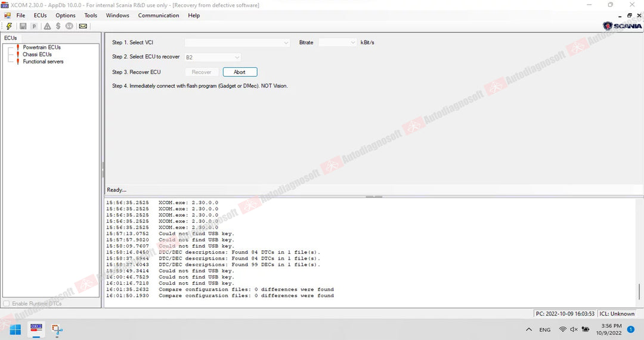This screenshot has height=340, width=644.
Task: Select the Powertrain ECUs tree item
Action: coord(42,48)
